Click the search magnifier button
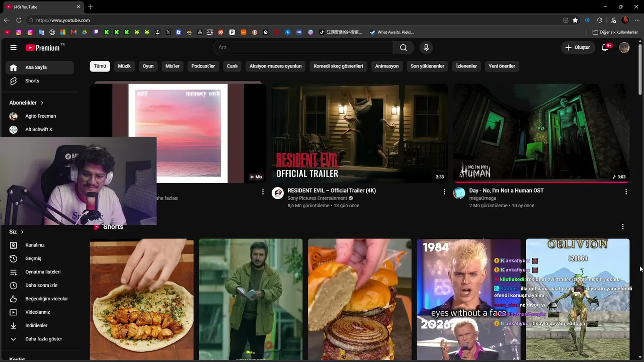 tap(404, 48)
